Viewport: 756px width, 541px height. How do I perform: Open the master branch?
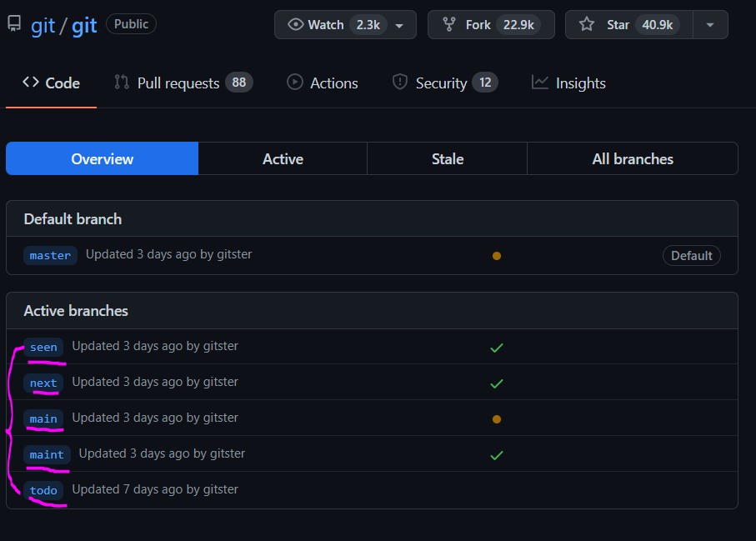tap(50, 256)
